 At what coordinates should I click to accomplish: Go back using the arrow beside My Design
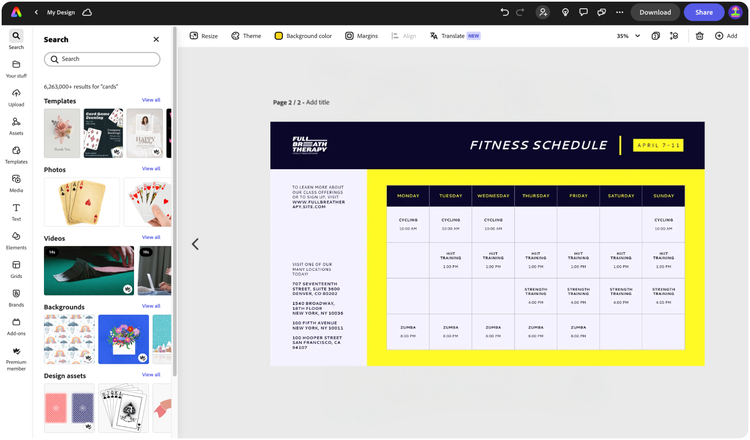pos(36,12)
